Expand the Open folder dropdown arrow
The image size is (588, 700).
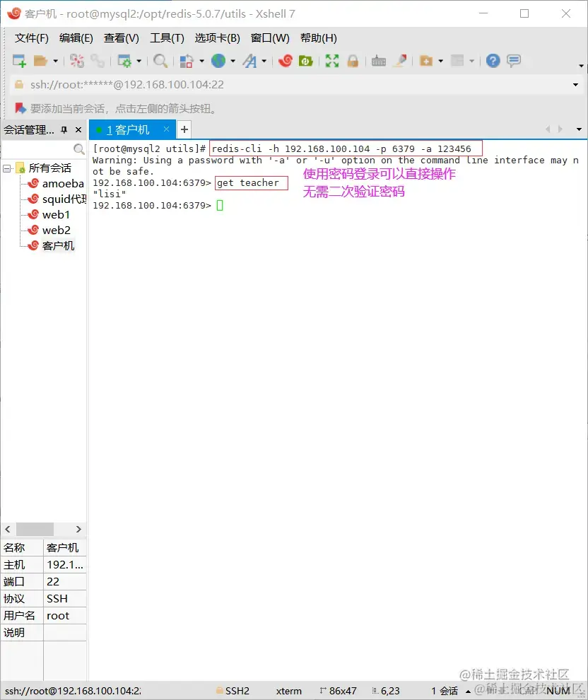(55, 61)
